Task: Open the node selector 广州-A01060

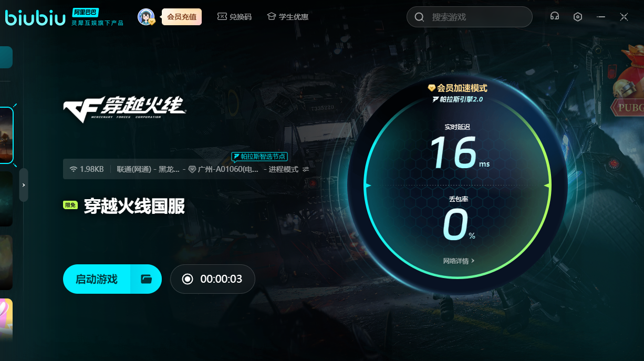Action: click(x=224, y=169)
